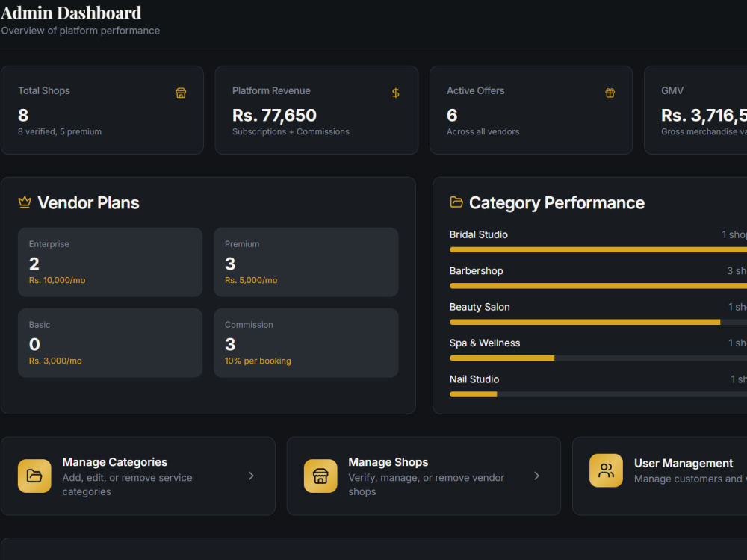
Task: Select the Enterprise plan tile
Action: (110, 262)
